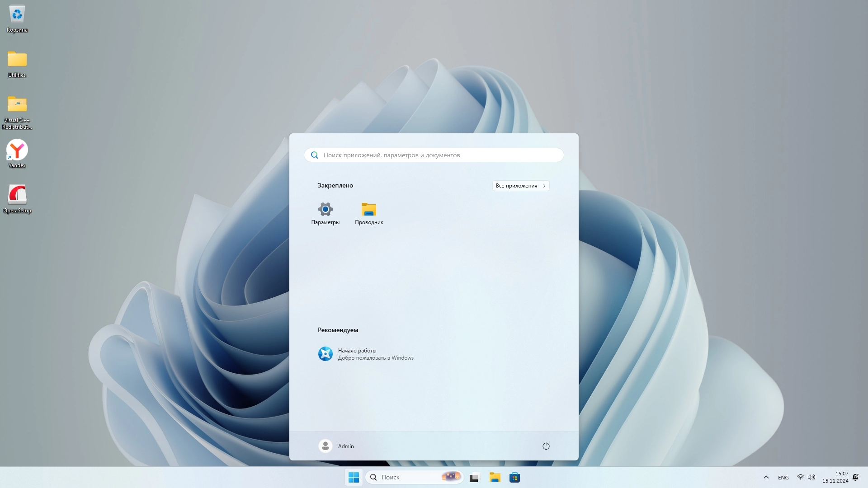
Task: Select OperaSetup desktop icon
Action: coord(17,198)
